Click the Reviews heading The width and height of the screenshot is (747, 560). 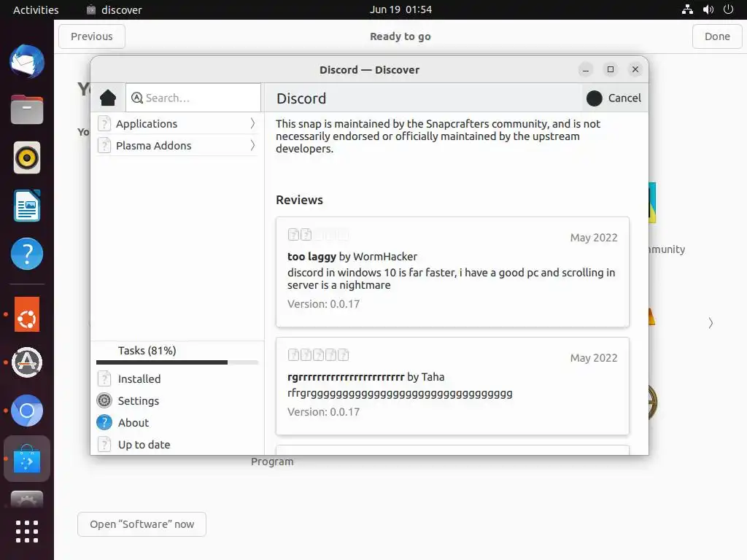299,200
